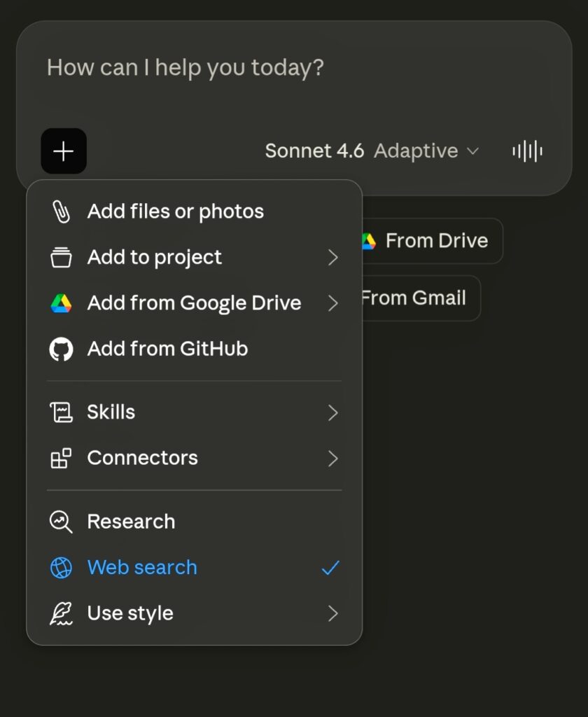Expand the Add to project submenu arrow
This screenshot has width=588, height=717.
tap(332, 258)
